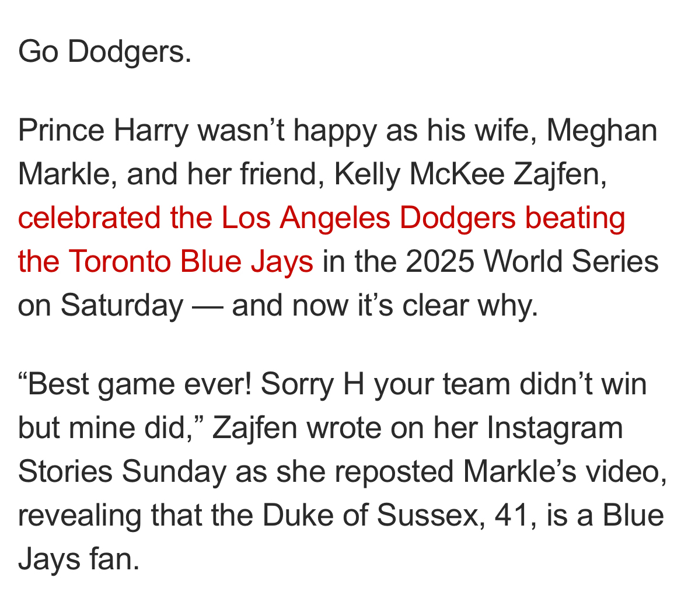688x616 pixels.
Task: Click the name 'Meghan' at line end
Action: point(602,130)
